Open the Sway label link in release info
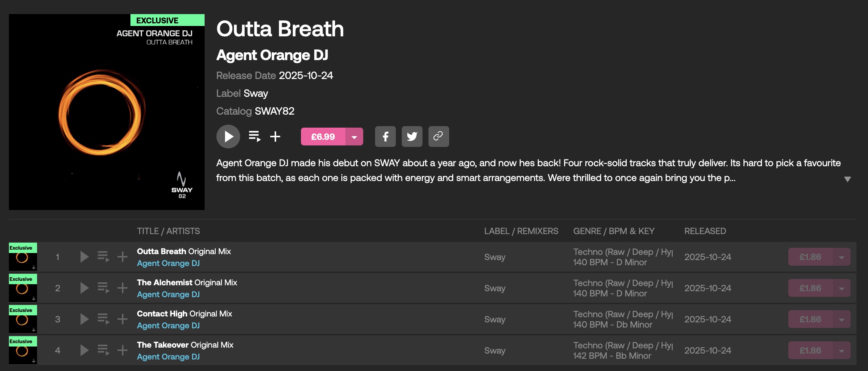This screenshot has height=371, width=868. [x=256, y=93]
